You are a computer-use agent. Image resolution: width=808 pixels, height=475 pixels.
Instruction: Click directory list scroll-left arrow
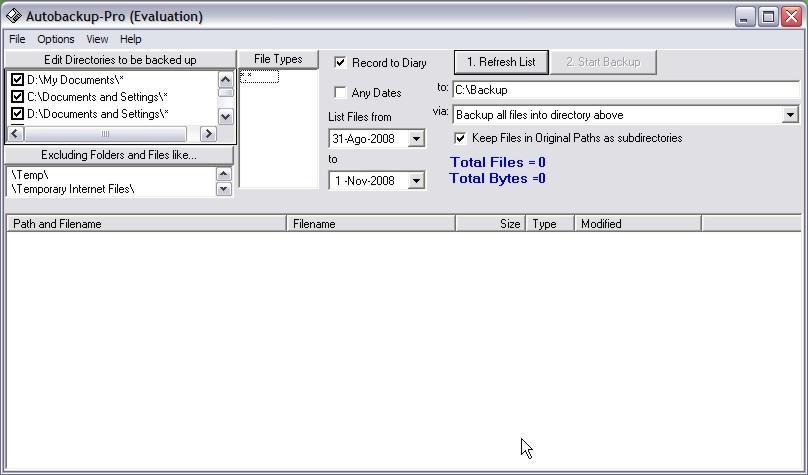[x=15, y=134]
